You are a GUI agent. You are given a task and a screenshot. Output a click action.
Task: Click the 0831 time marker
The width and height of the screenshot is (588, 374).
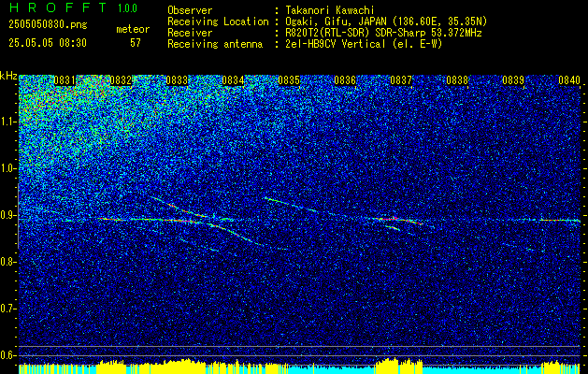click(65, 80)
